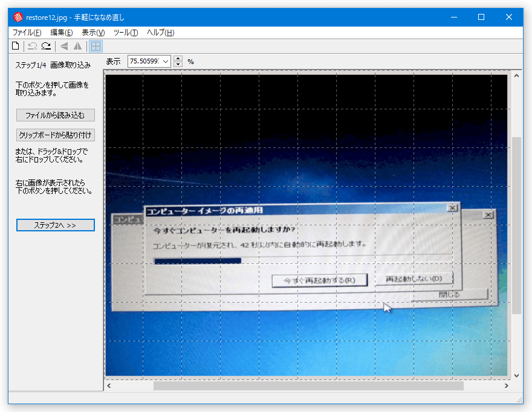Click the resize grip in the status bar

pos(519,400)
